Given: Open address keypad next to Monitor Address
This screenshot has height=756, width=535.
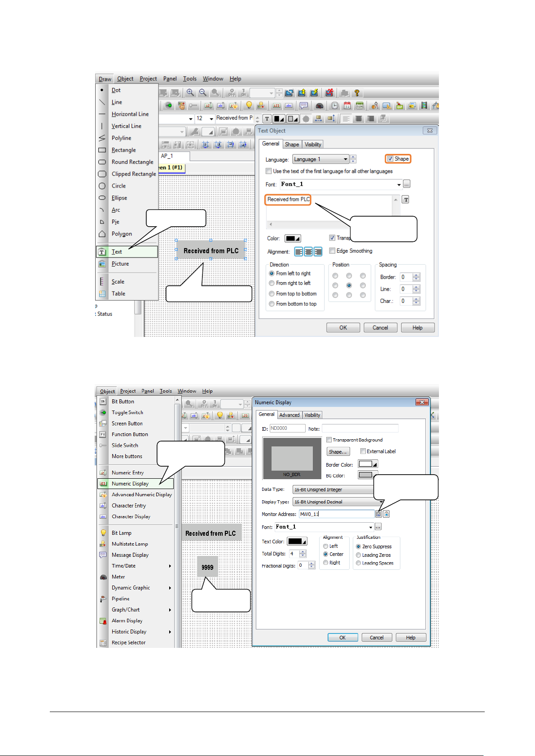Looking at the screenshot, I should (x=378, y=514).
